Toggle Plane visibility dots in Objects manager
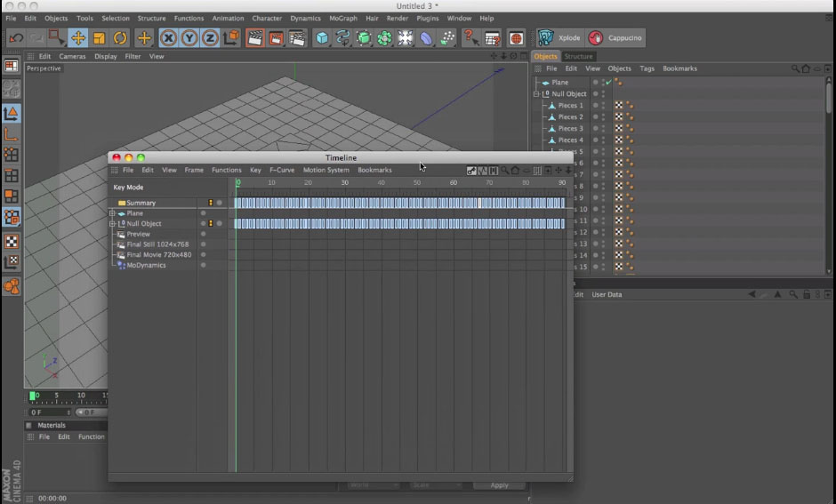The image size is (836, 504). pos(603,82)
